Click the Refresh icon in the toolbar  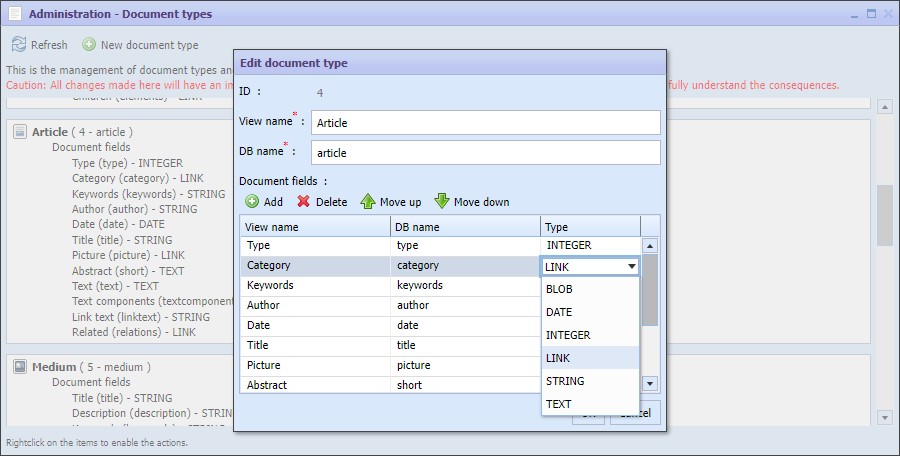[18, 45]
